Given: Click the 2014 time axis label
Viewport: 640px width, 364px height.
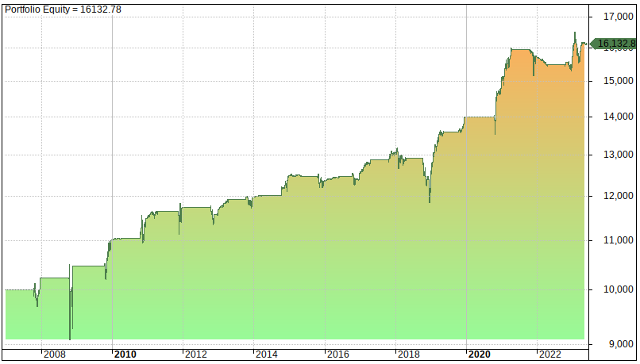Looking at the screenshot, I should pyautogui.click(x=267, y=354).
